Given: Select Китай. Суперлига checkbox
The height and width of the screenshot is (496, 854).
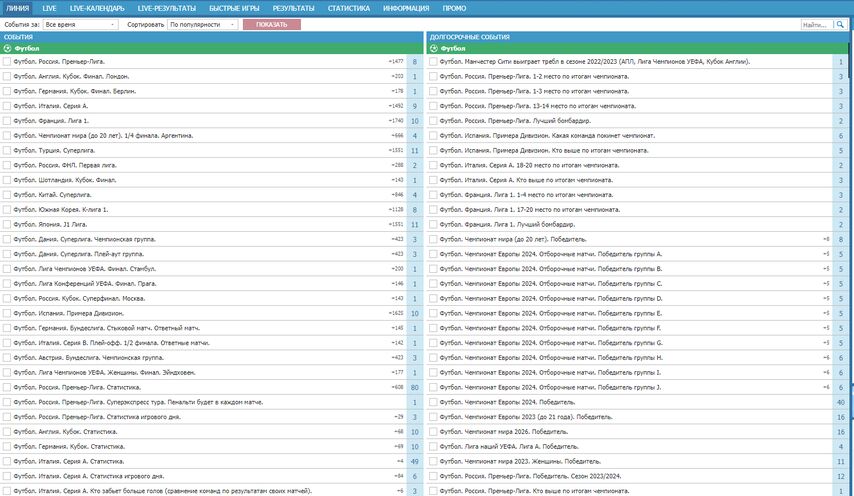Looking at the screenshot, I should pos(7,194).
